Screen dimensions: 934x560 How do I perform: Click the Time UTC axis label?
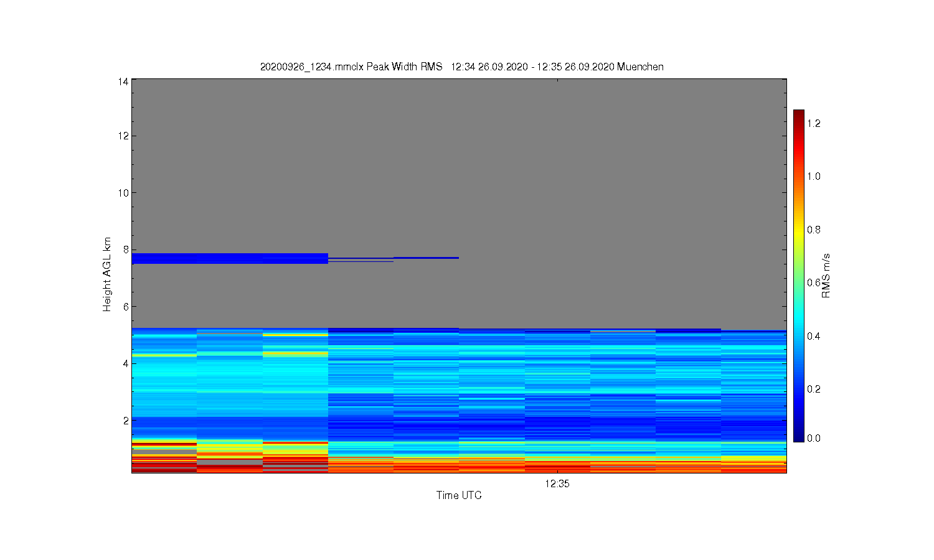click(x=459, y=495)
